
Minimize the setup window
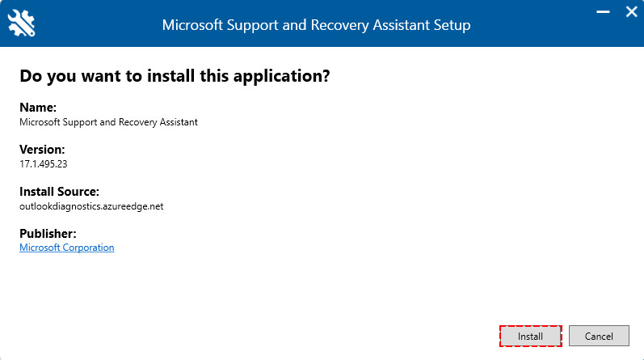point(603,12)
